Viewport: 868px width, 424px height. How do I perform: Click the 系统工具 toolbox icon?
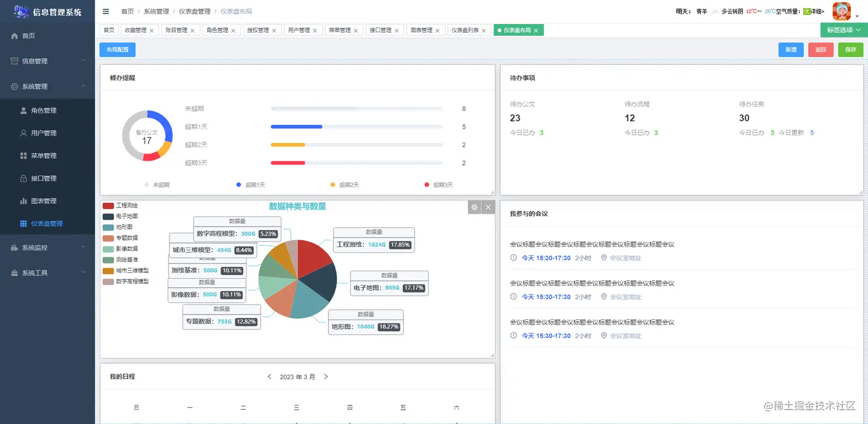[15, 273]
